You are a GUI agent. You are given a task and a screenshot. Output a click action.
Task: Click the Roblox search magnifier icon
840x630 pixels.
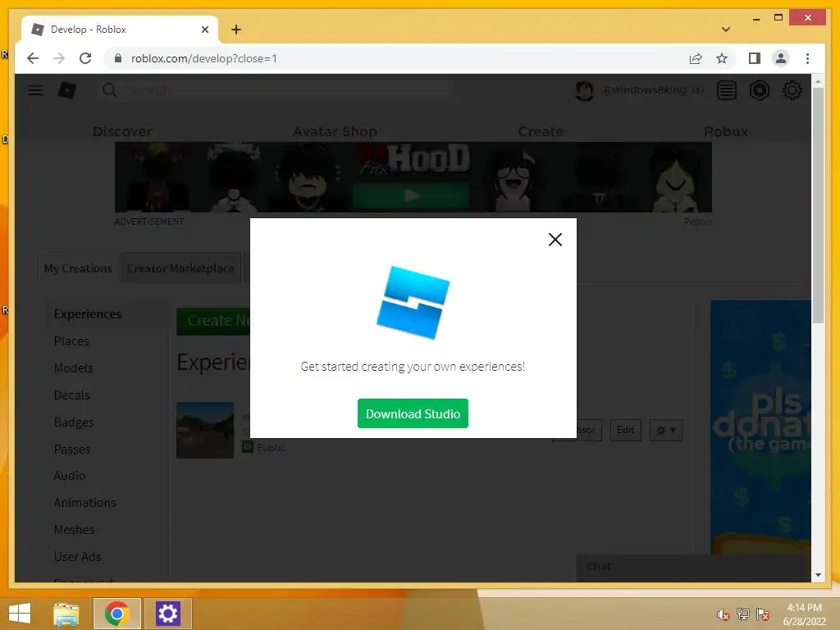109,90
